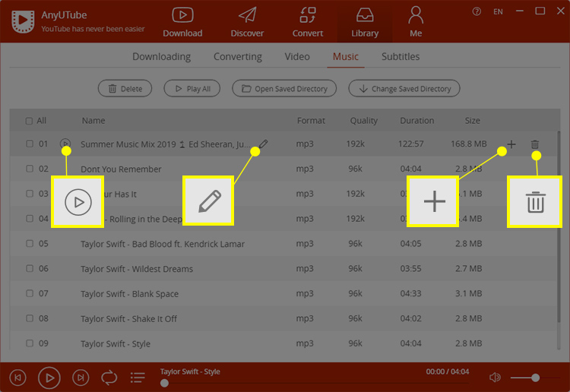Click the now playing title Taylor Swift - Style

point(190,371)
